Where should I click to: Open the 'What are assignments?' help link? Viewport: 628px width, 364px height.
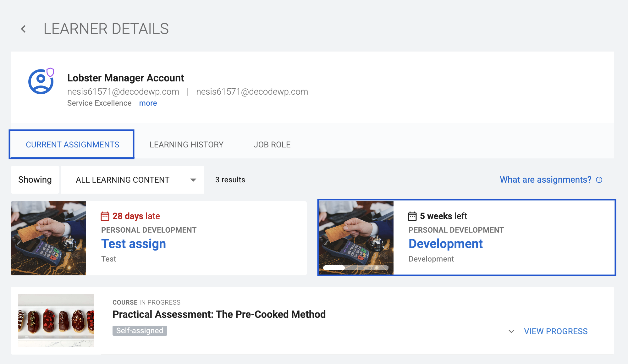[x=545, y=180]
